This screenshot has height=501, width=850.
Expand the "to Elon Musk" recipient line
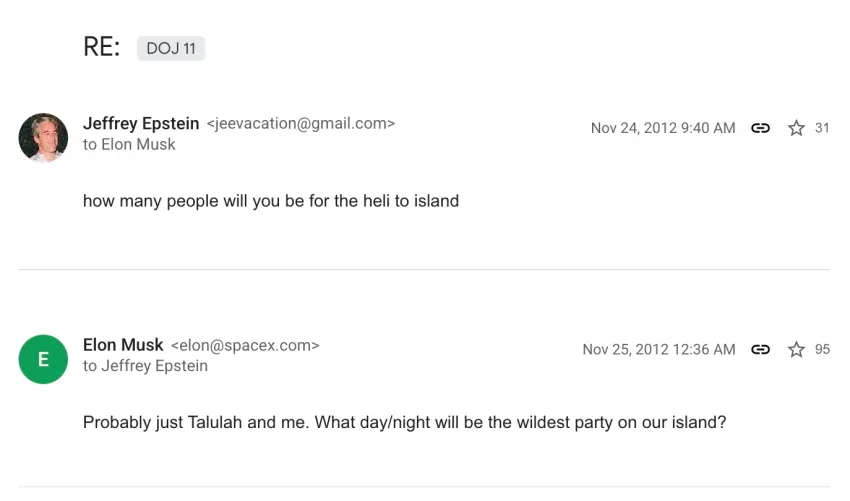[129, 145]
